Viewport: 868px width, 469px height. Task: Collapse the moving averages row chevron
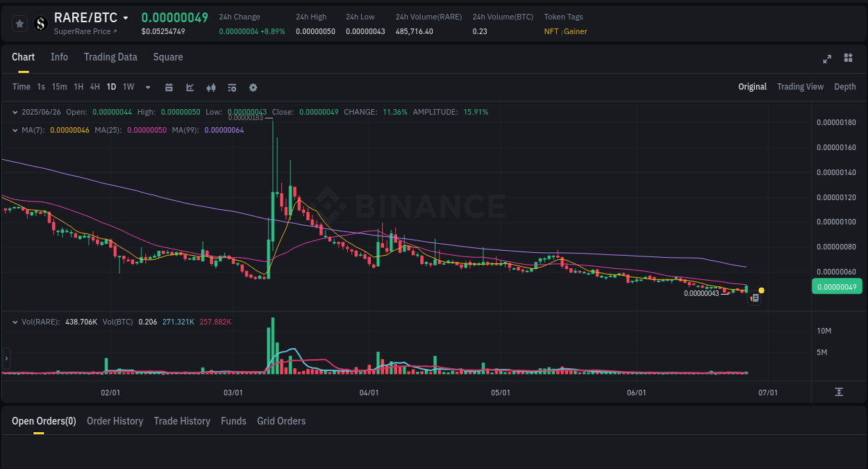click(x=15, y=129)
